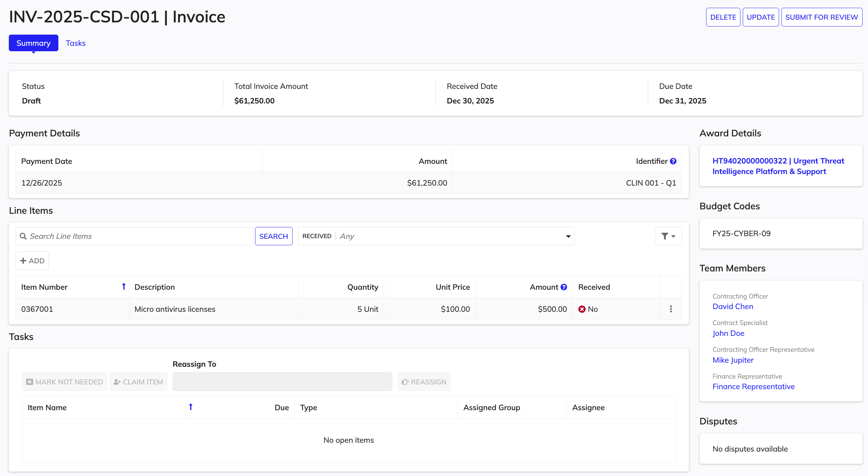Open the Finance Representative link

point(753,386)
